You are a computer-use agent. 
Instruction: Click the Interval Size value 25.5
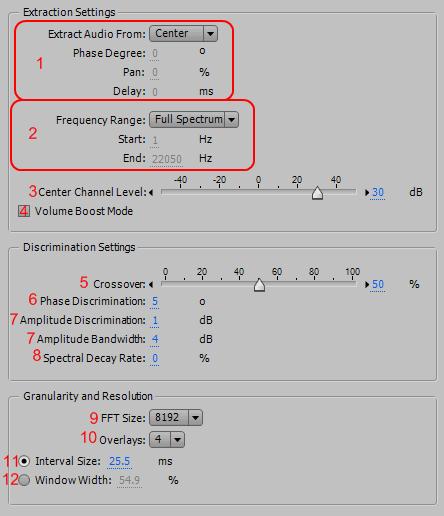click(119, 461)
